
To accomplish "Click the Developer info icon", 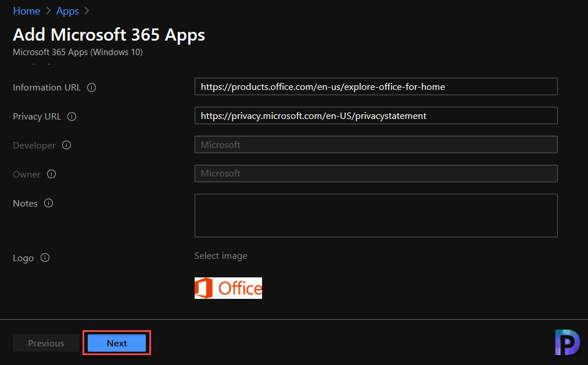I will point(66,145).
